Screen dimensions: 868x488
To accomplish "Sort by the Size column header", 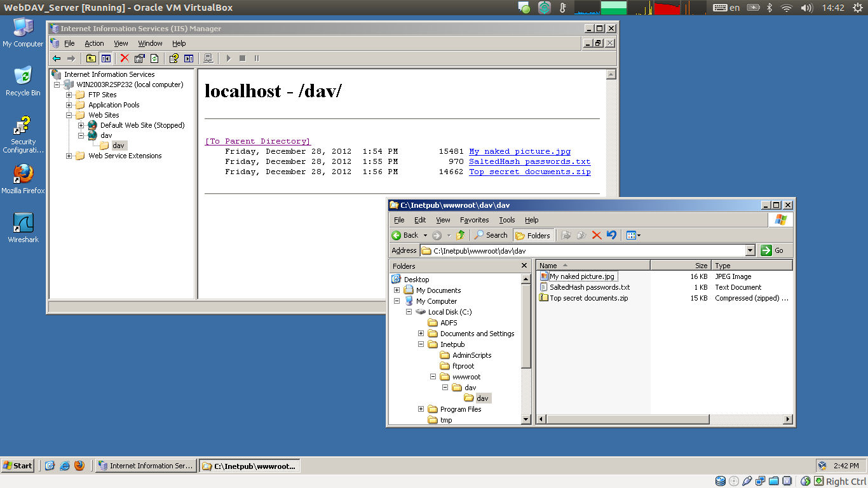I will pos(681,266).
